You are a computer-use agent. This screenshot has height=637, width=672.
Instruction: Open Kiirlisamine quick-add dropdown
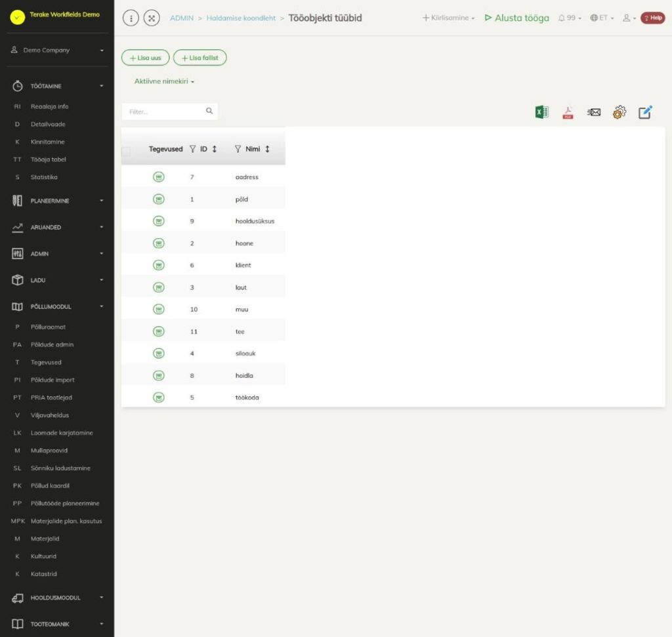pos(448,18)
